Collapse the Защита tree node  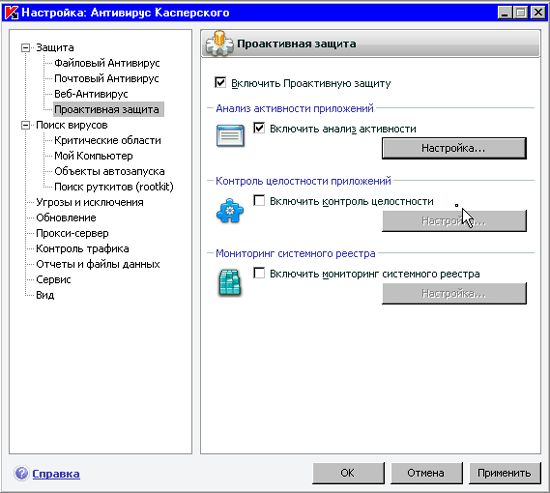(x=25, y=47)
